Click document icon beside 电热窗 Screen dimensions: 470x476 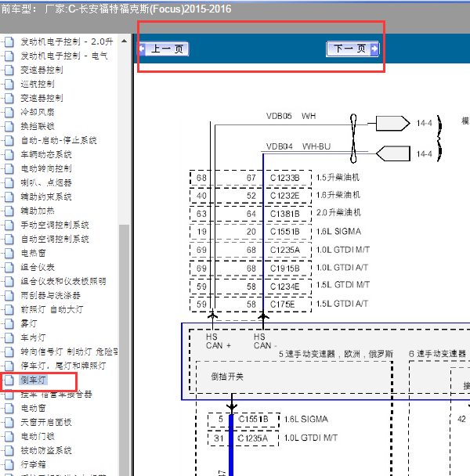tap(9, 253)
